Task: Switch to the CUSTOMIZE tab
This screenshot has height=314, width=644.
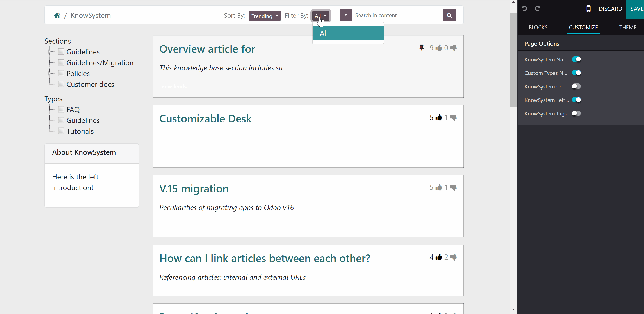Action: click(583, 27)
